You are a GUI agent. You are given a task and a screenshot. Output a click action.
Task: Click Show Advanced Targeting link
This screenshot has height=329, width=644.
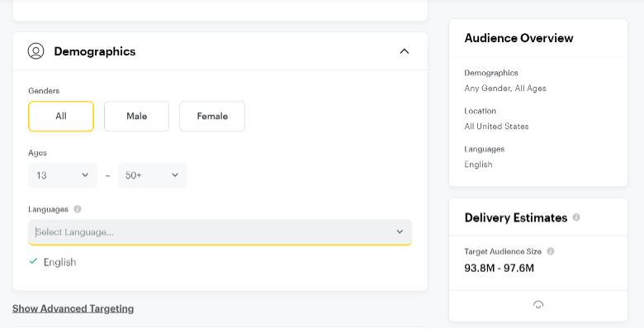pyautogui.click(x=73, y=308)
